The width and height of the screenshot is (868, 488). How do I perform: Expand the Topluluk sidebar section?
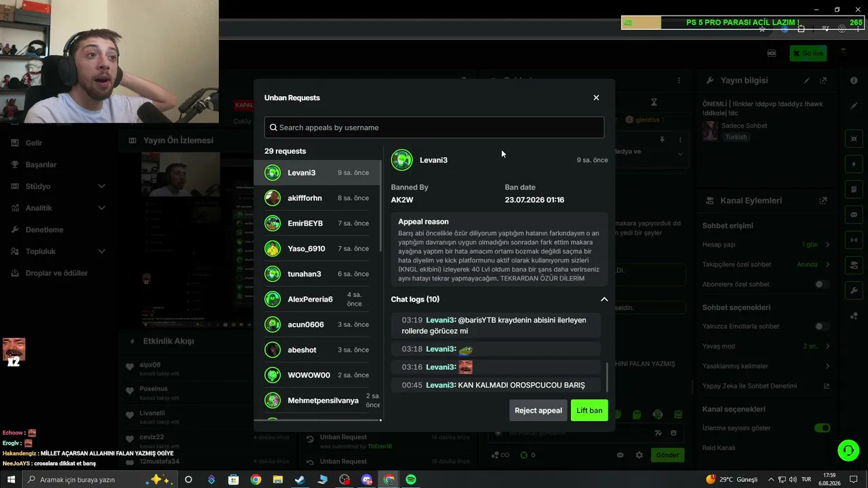coord(58,251)
